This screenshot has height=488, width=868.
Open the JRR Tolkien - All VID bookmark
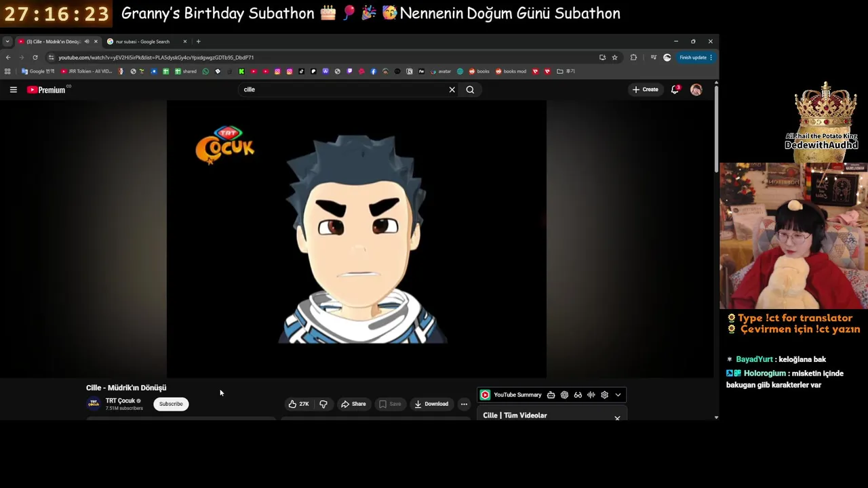point(86,71)
